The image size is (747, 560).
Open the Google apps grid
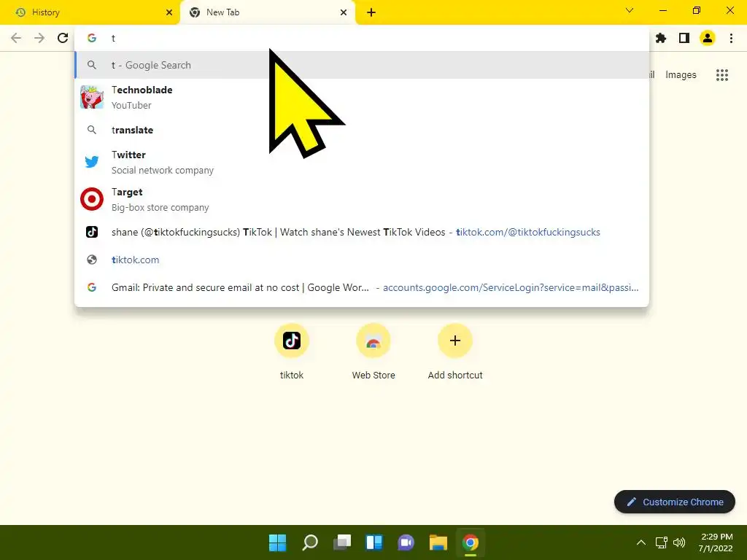click(x=722, y=75)
